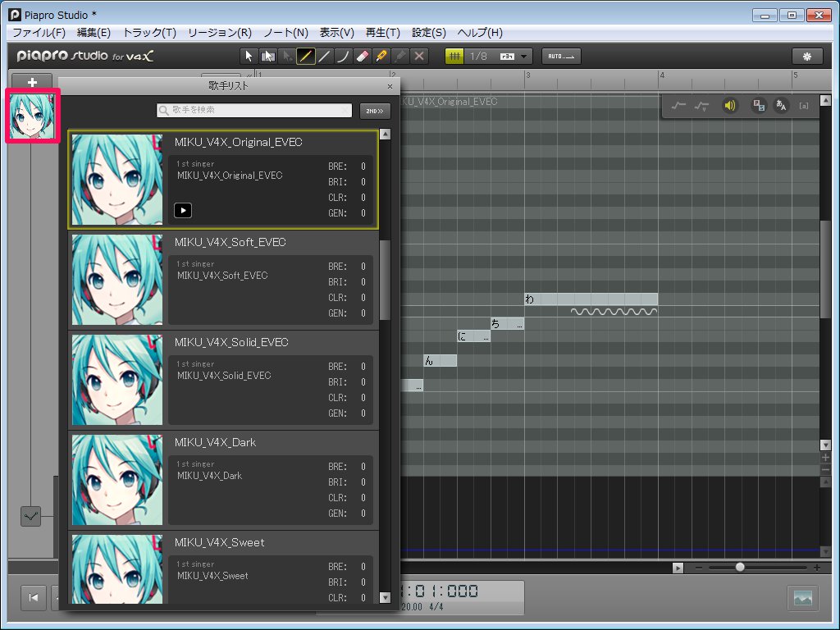
Task: Click the vibrato wave under わ note
Action: 614,311
